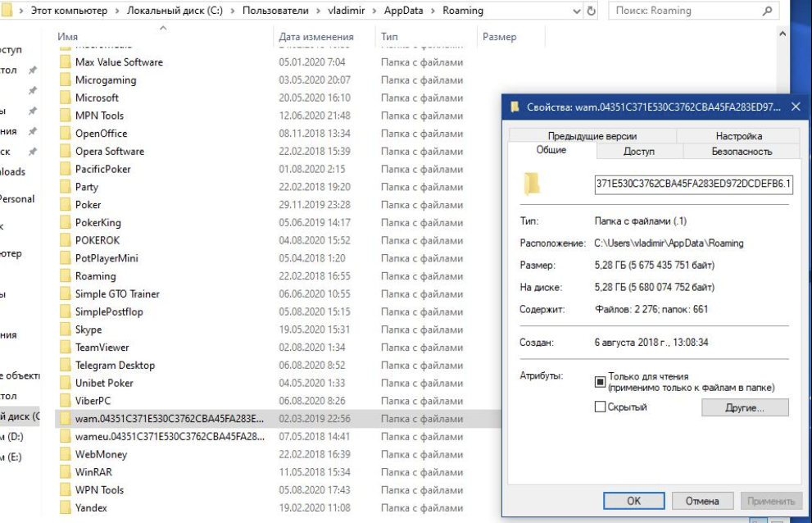The image size is (812, 523).
Task: Click the search magnifier icon in Roaming search
Action: tap(768, 11)
